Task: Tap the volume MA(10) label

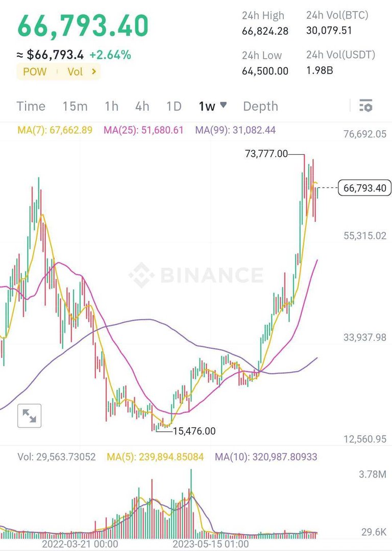Action: coord(266,457)
